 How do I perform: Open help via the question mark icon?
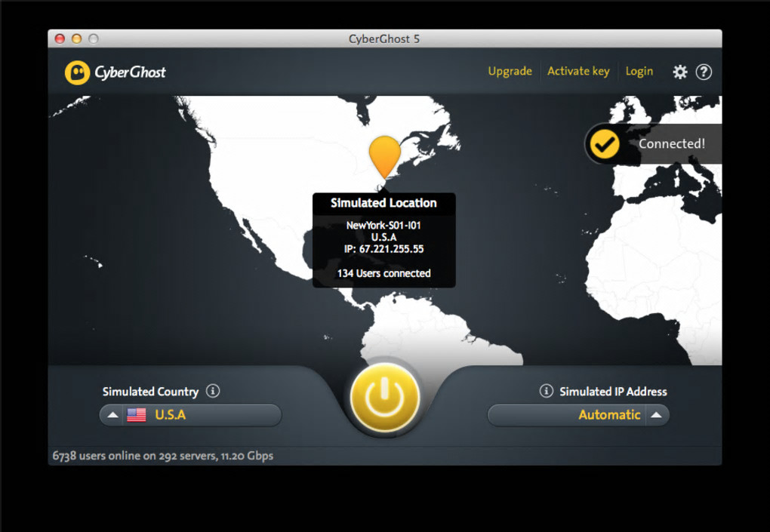tap(704, 72)
